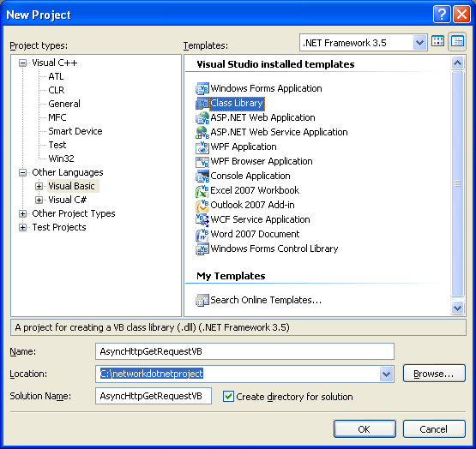
Task: Select WPF Browser Application label
Action: [262, 161]
